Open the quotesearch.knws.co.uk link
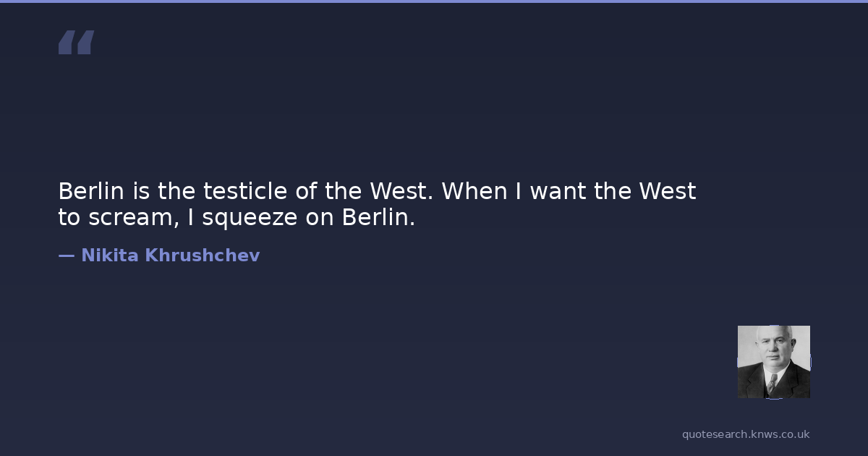 point(746,434)
